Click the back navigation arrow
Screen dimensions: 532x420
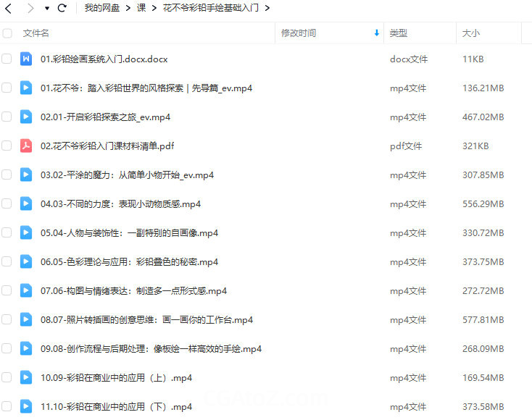9,8
